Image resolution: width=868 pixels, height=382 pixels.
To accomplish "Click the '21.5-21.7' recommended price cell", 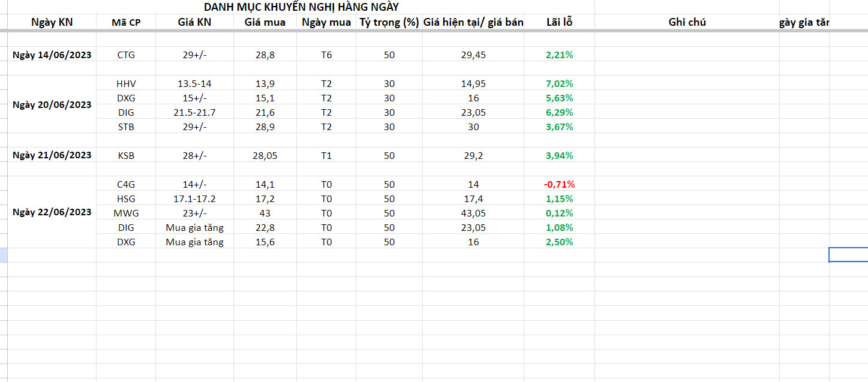I will (195, 112).
